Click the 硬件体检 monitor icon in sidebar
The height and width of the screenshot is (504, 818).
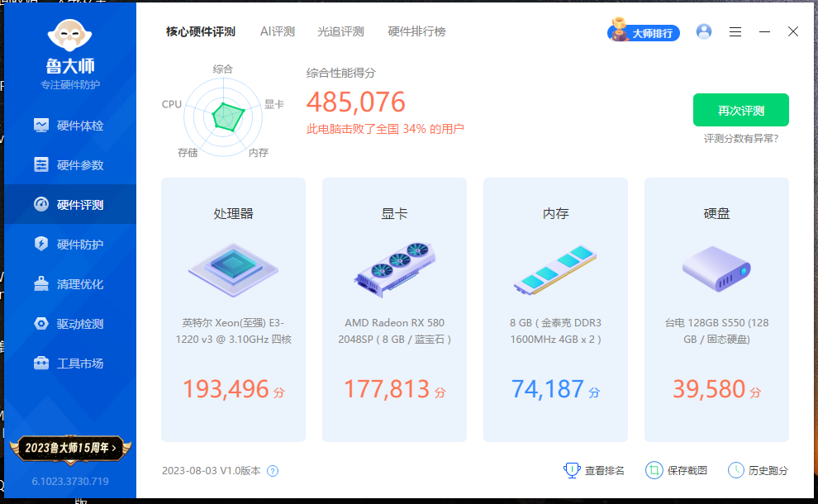(41, 126)
